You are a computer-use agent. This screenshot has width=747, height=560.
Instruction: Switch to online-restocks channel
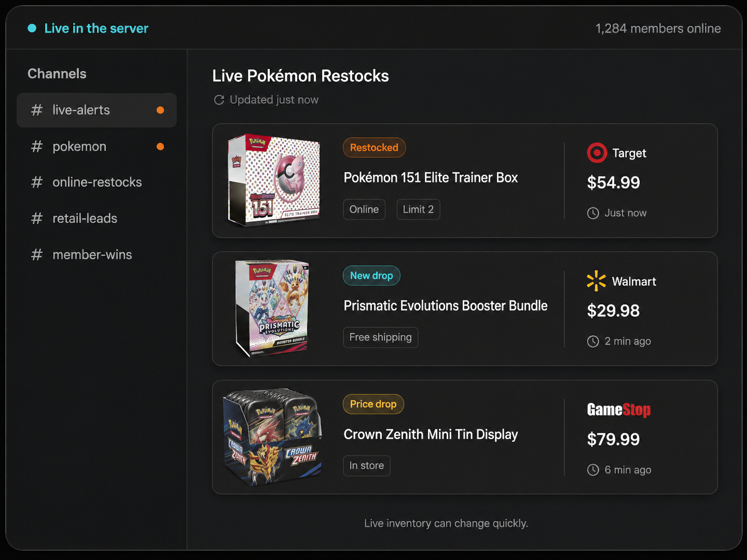pos(96,182)
